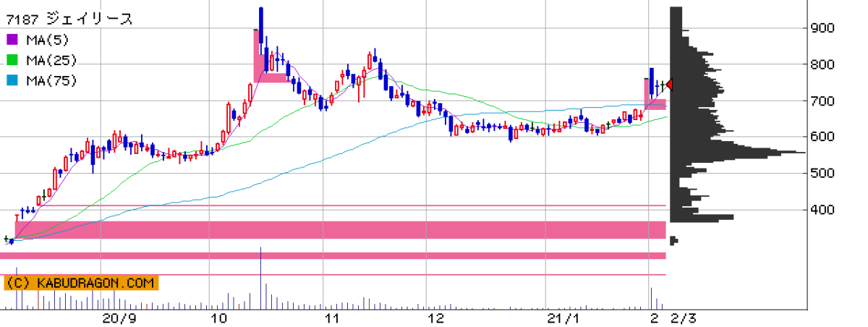The height and width of the screenshot is (327, 868).
Task: Click the 12 month axis label
Action: tap(435, 318)
